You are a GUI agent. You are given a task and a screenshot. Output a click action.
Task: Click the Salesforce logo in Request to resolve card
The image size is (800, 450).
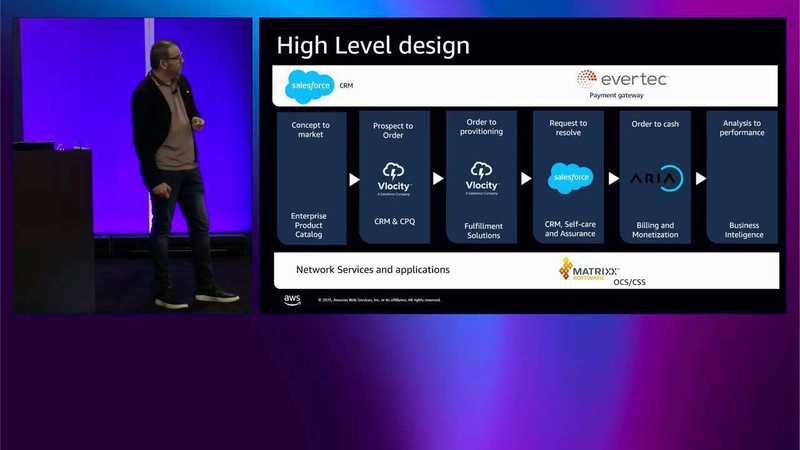(x=570, y=179)
